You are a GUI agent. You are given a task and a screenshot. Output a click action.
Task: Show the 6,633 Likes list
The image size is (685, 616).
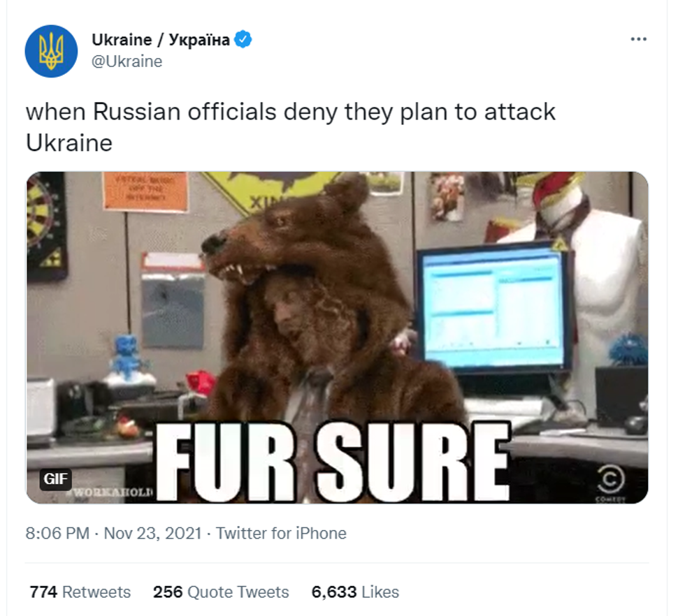[355, 592]
